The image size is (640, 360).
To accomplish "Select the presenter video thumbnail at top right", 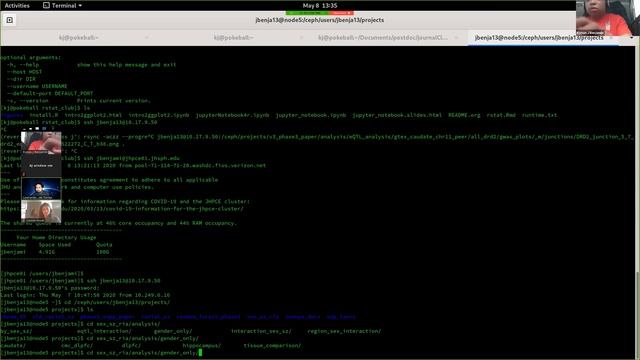I will (x=607, y=18).
